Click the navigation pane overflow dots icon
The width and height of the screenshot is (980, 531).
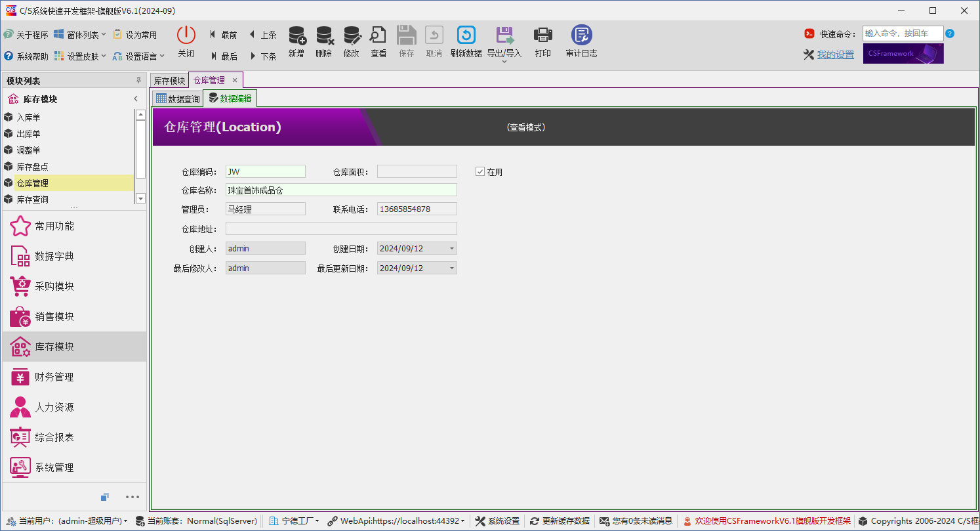point(133,497)
